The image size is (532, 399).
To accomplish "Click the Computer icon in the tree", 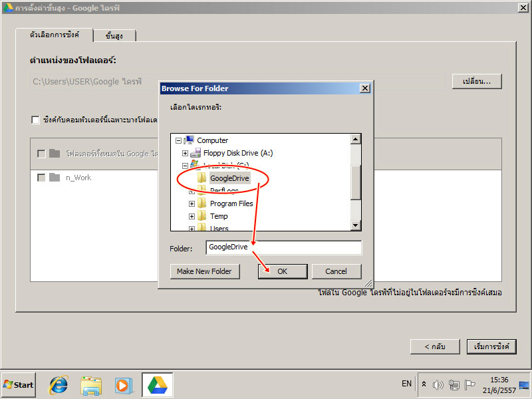I will click(x=189, y=140).
